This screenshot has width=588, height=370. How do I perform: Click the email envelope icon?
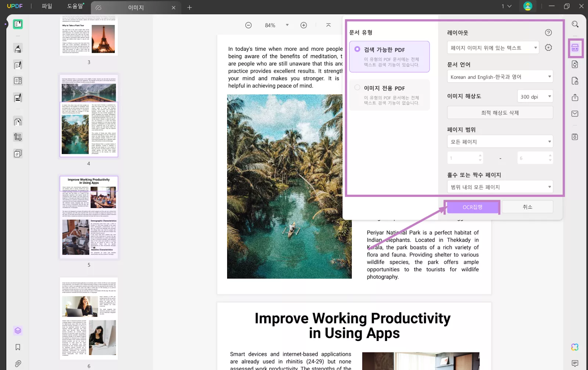tap(575, 114)
